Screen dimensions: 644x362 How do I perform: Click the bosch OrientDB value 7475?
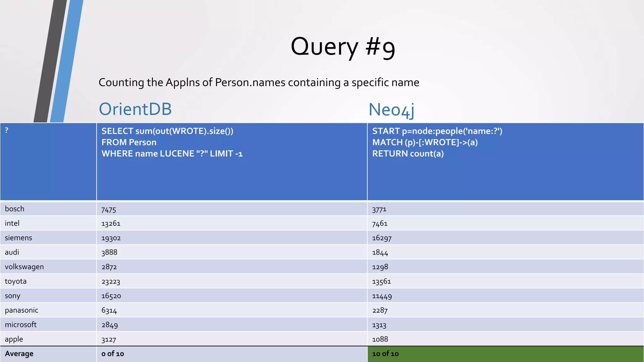click(108, 210)
